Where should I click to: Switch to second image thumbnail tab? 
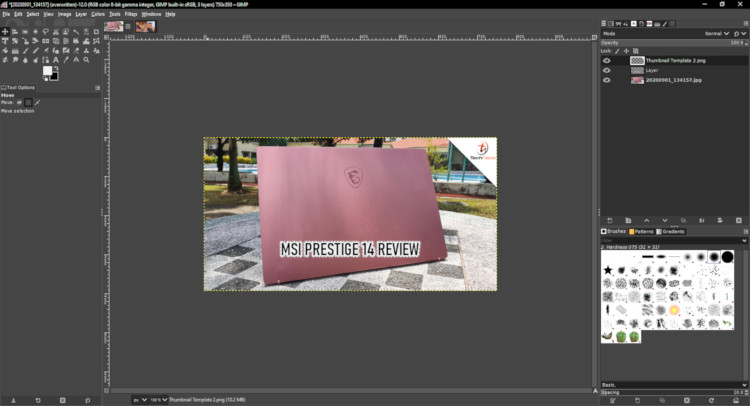point(145,27)
